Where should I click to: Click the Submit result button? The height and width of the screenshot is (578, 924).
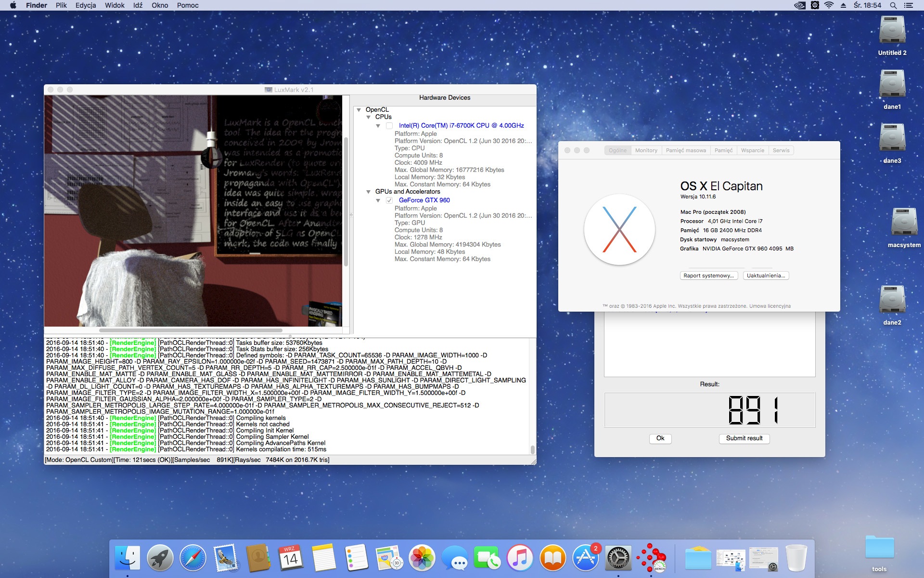point(744,438)
